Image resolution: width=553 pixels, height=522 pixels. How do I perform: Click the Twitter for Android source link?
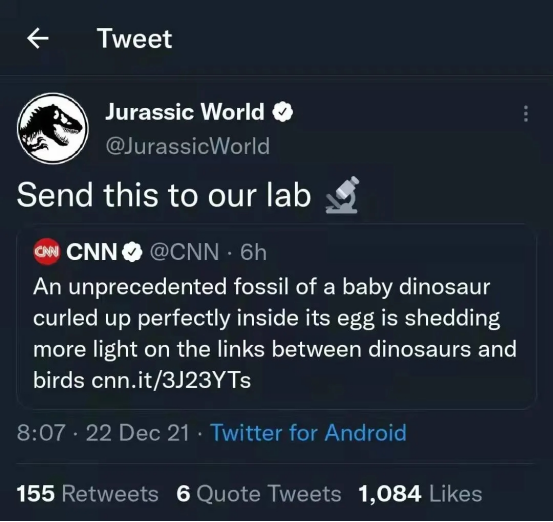309,433
